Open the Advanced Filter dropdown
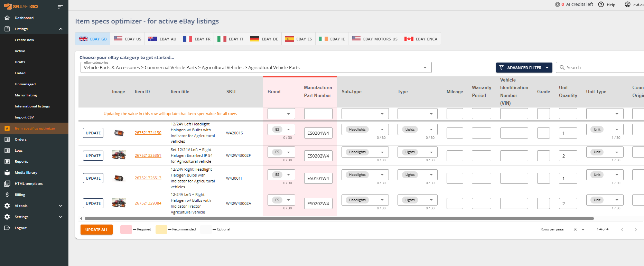 click(524, 68)
